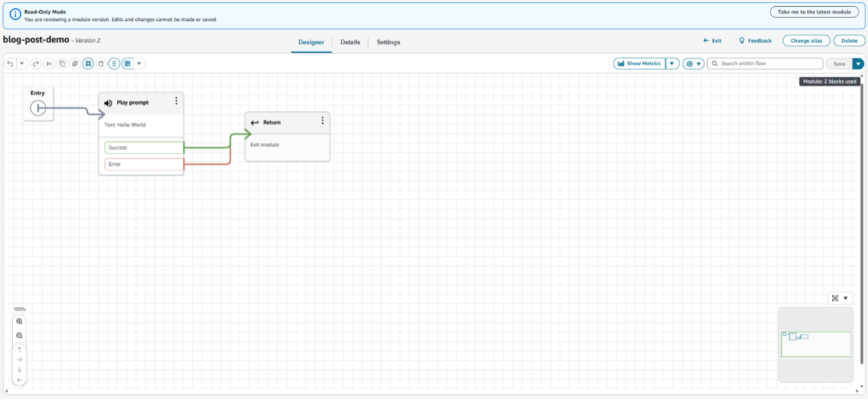Viewport: 868px width, 401px height.
Task: Open the Settings tab
Action: (x=388, y=43)
